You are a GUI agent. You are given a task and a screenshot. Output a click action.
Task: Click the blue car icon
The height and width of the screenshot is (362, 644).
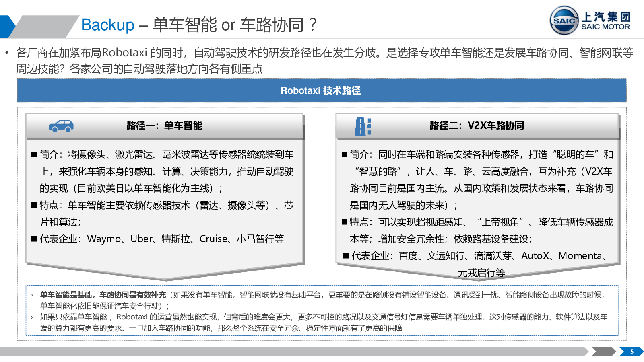[61, 126]
